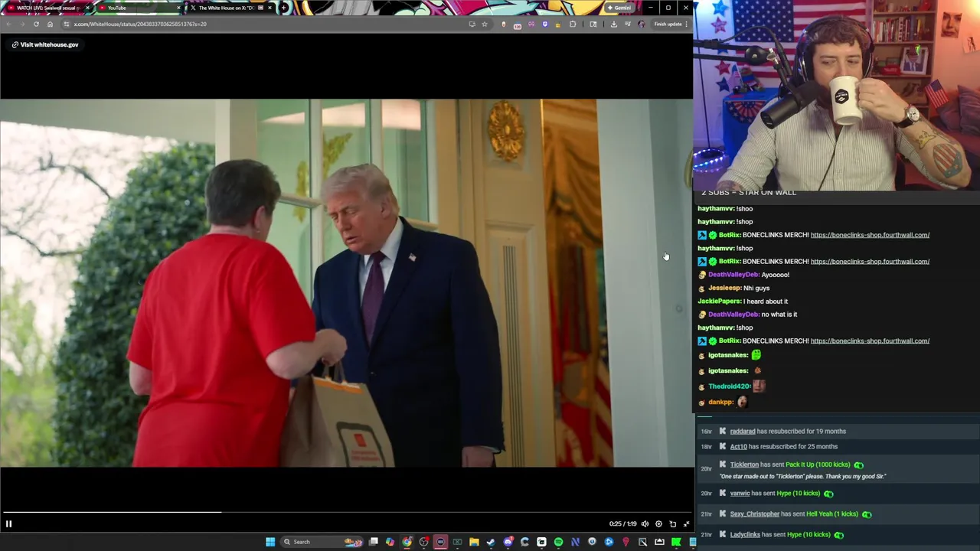
Task: Open the Chrome profile avatar
Action: tap(642, 24)
